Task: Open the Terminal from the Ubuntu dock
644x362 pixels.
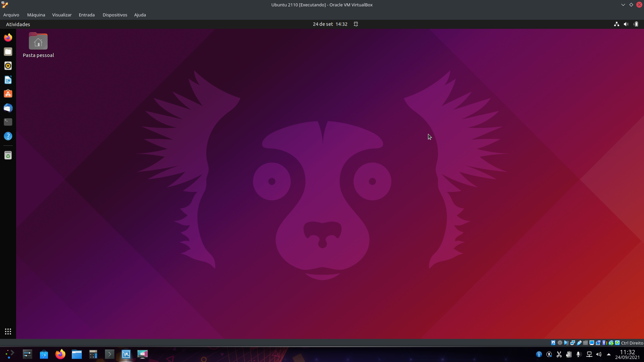Action: pos(8,122)
